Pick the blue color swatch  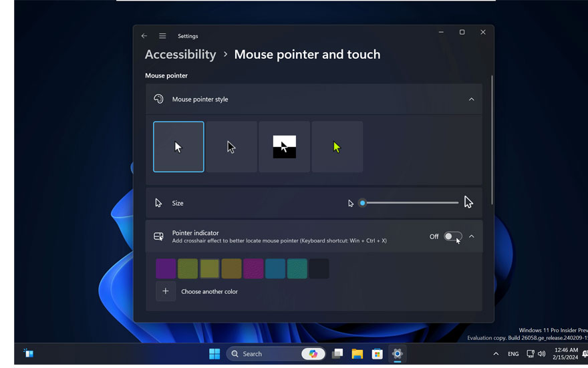275,268
